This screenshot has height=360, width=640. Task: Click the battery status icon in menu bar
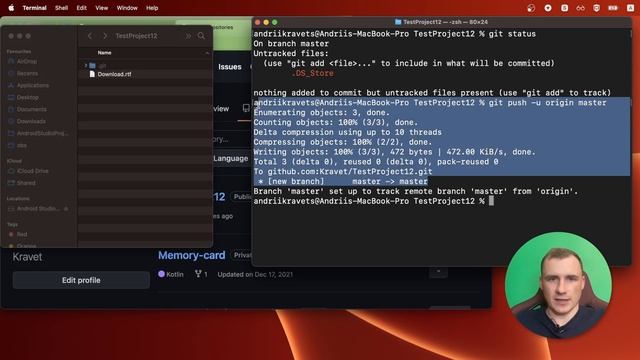[613, 8]
